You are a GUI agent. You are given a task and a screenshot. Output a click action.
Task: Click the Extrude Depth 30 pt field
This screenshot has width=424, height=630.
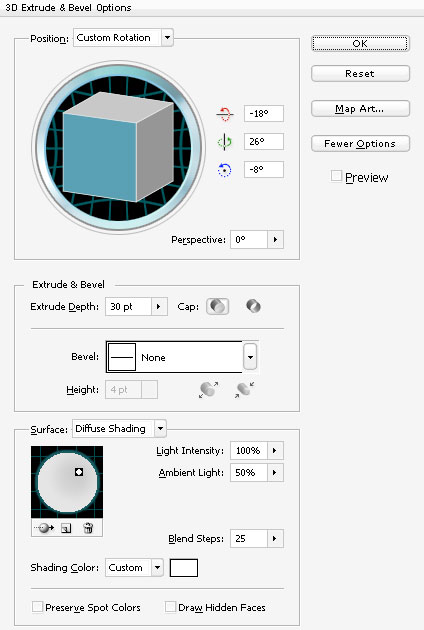pyautogui.click(x=129, y=307)
